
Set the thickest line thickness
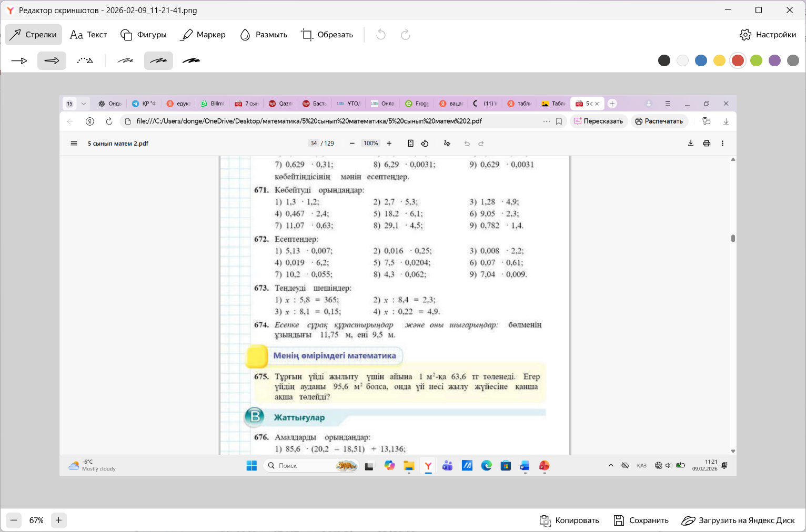point(192,61)
